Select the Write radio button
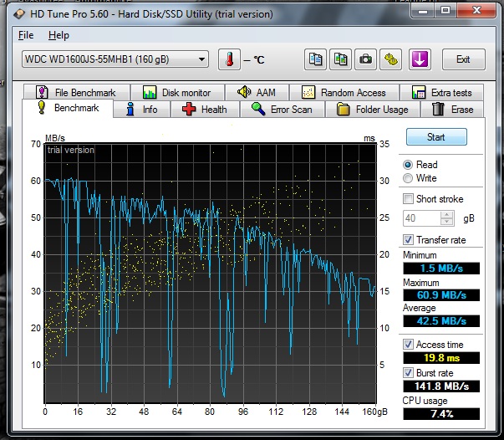The height and width of the screenshot is (440, 504). (x=408, y=178)
